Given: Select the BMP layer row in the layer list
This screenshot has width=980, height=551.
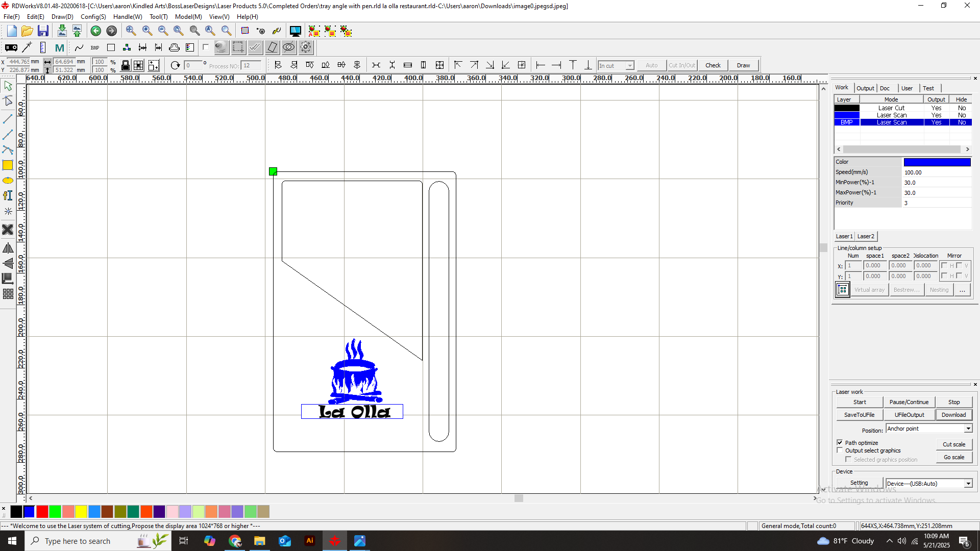Looking at the screenshot, I should click(903, 122).
